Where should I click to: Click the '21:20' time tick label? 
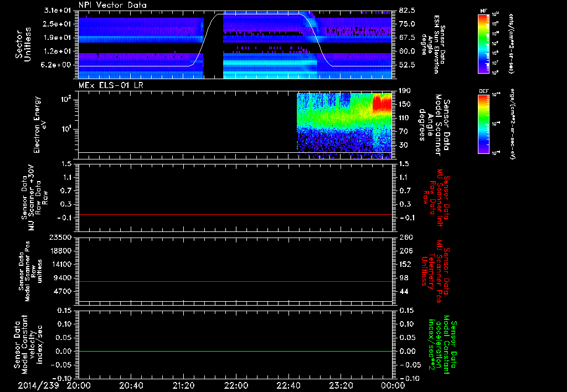click(x=184, y=385)
